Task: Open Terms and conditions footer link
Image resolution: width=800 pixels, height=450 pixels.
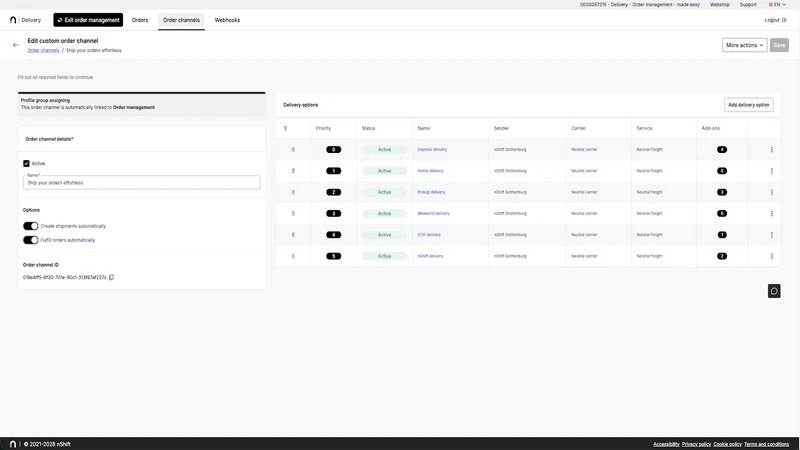Action: 766,444
